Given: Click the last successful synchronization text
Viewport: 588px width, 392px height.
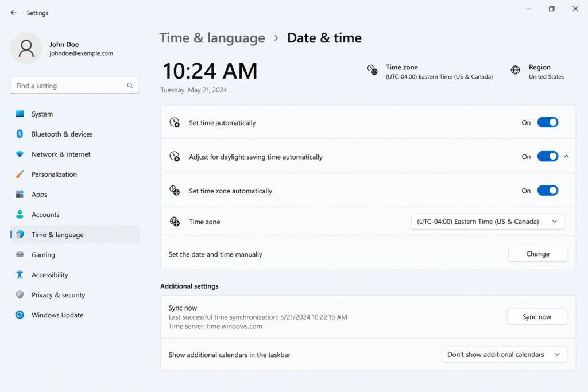Looking at the screenshot, I should [x=258, y=317].
